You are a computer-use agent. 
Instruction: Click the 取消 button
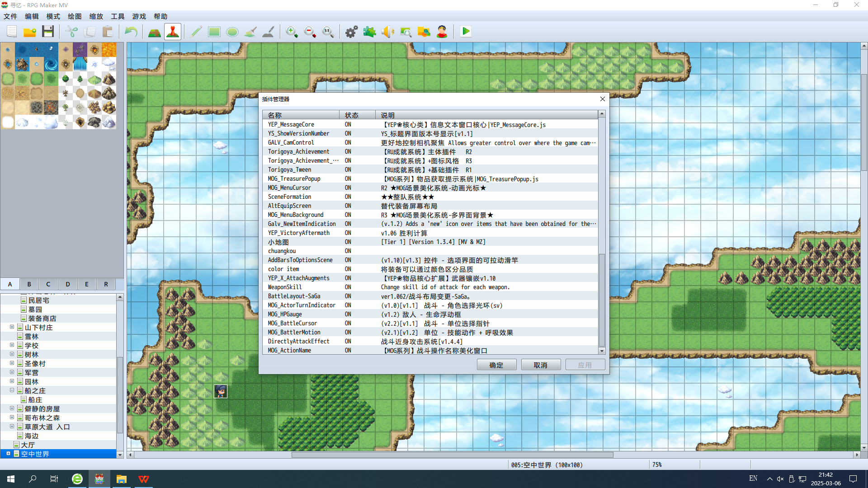541,365
